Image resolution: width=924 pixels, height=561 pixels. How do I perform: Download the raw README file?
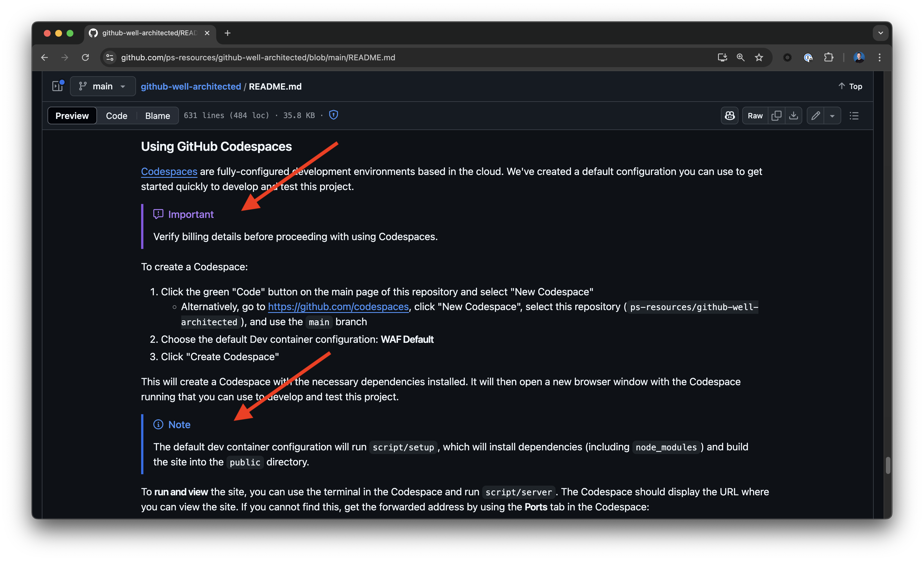794,115
